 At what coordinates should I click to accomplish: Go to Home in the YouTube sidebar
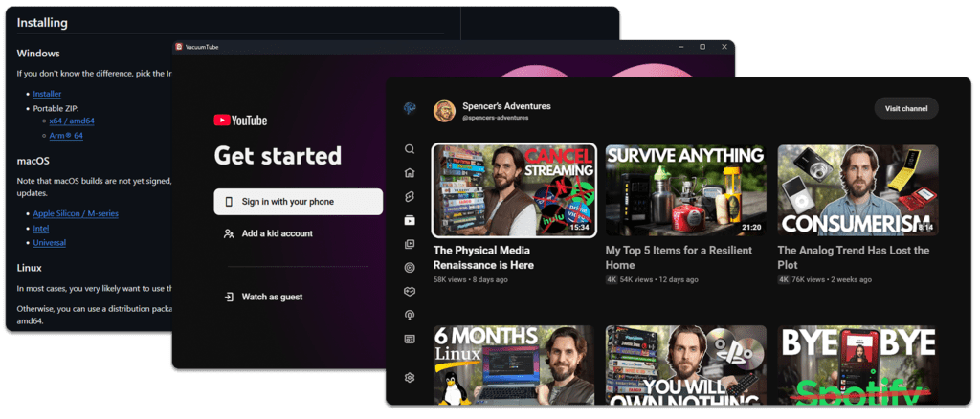(x=410, y=173)
